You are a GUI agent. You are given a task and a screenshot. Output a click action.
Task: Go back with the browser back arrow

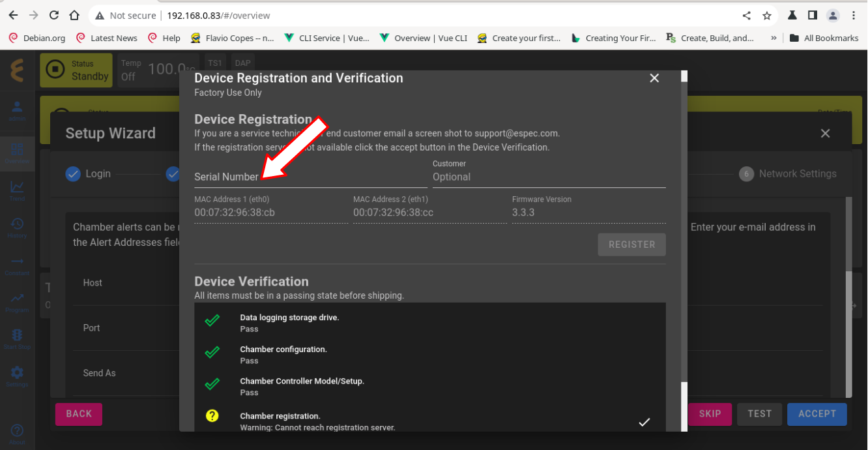(13, 15)
